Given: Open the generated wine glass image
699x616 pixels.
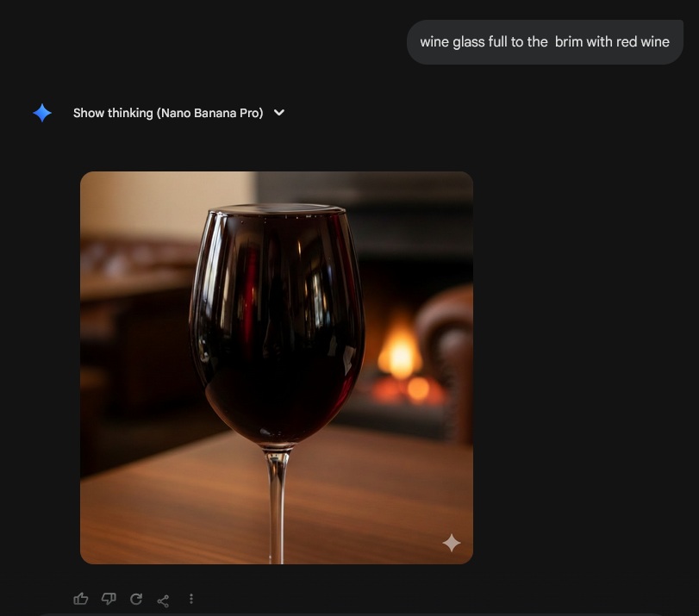Looking at the screenshot, I should tap(277, 368).
